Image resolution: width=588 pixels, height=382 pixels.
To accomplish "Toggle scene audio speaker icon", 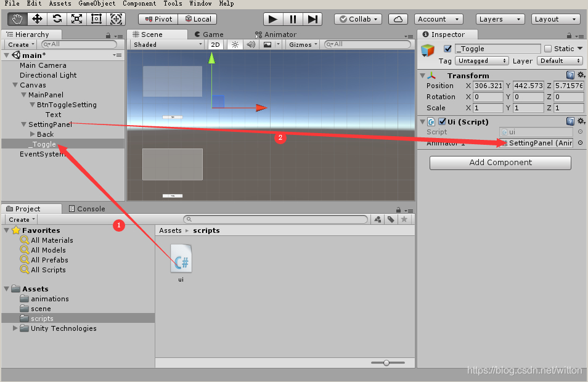I will point(251,44).
